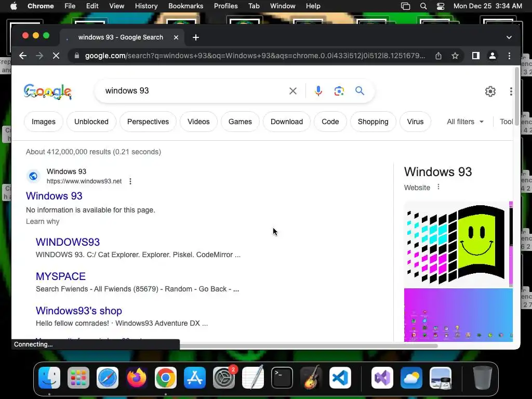
Task: Click the page vertical scrollbar
Action: 517,97
